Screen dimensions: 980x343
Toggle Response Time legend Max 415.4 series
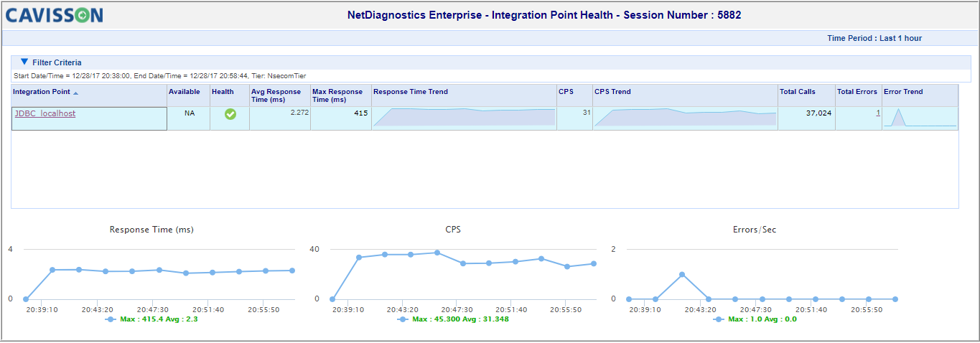coord(151,319)
